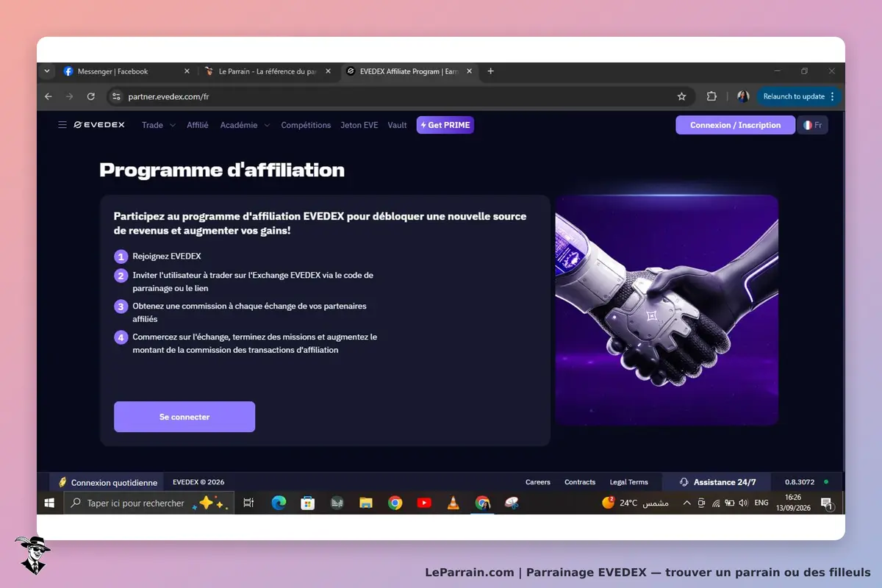Click the Get PRIME button

pyautogui.click(x=445, y=125)
